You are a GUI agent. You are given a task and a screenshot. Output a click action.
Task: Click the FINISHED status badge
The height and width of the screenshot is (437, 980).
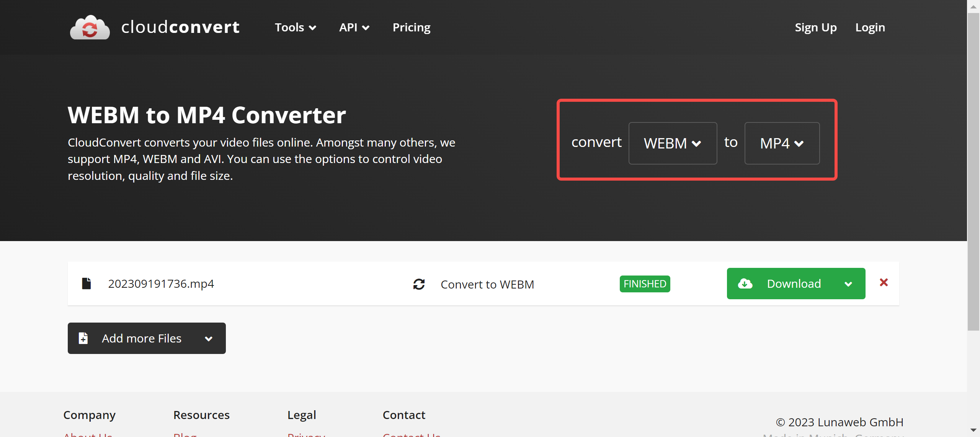(645, 284)
